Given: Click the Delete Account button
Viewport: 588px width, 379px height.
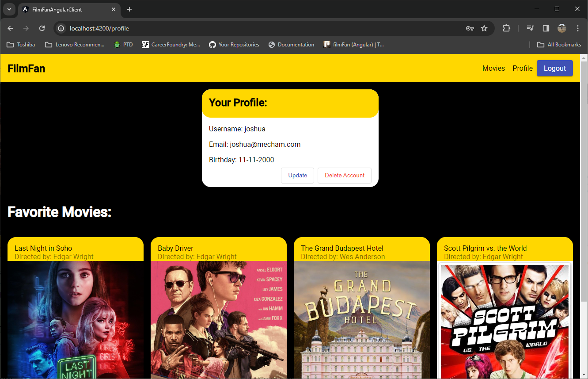Looking at the screenshot, I should click(345, 176).
